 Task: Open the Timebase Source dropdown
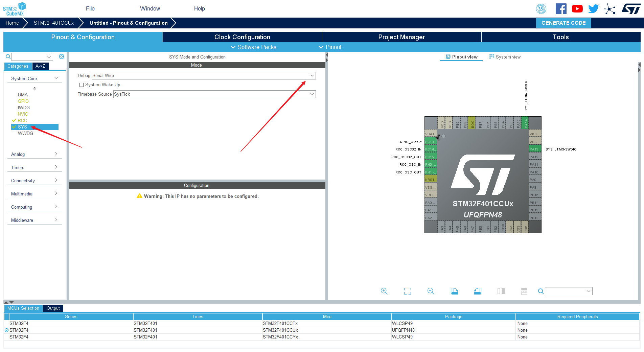(x=214, y=94)
